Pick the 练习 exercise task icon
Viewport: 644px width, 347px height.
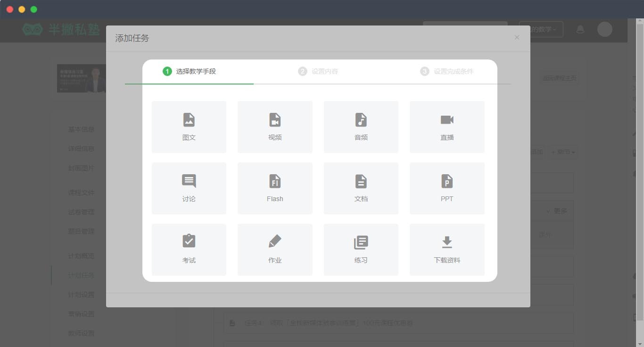click(x=361, y=242)
